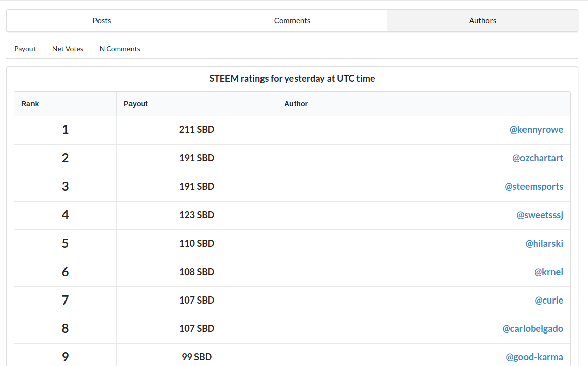588x366 pixels.
Task: Select the 211 SBD payout cell
Action: 197,130
